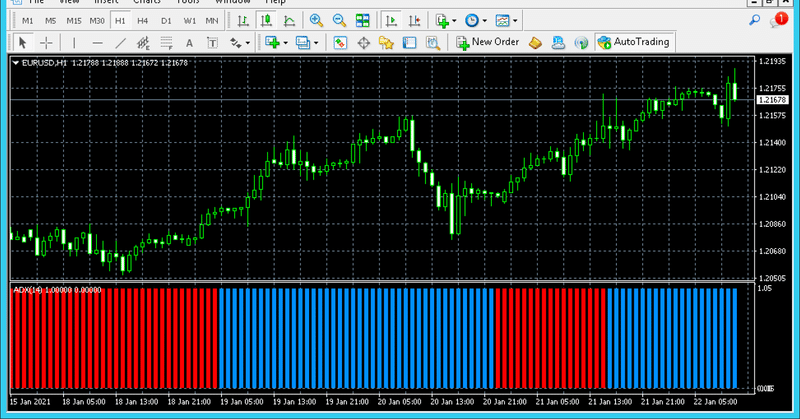Screen dimensions: 800x419
Task: Set timeframe to M5
Action: (x=51, y=21)
